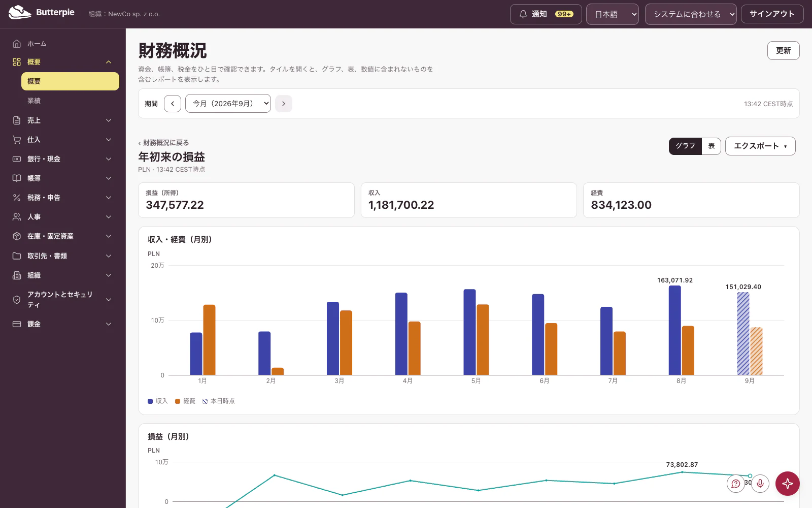Viewport: 812px width, 508px height.
Task: Click the home icon in the sidebar
Action: [x=17, y=44]
